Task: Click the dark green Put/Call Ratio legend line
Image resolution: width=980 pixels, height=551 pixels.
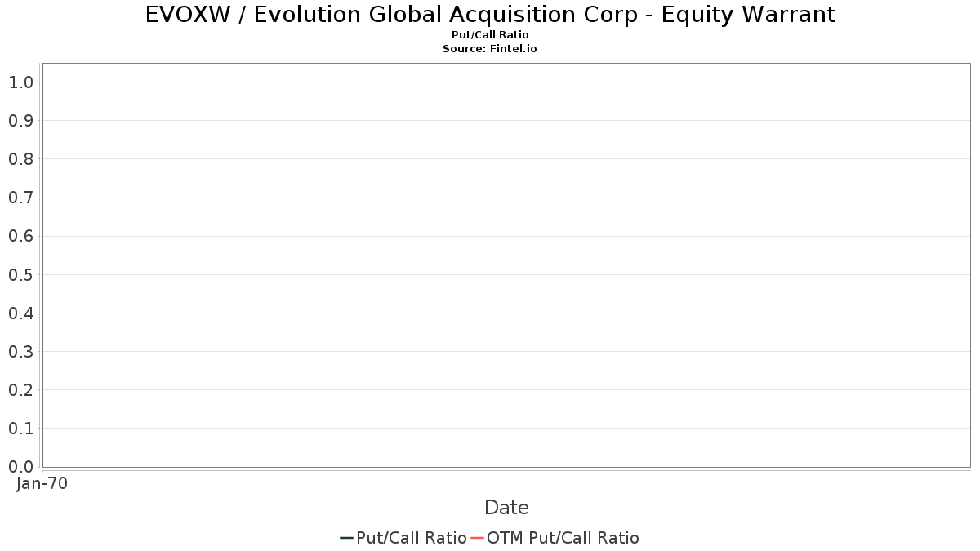Action: (346, 538)
